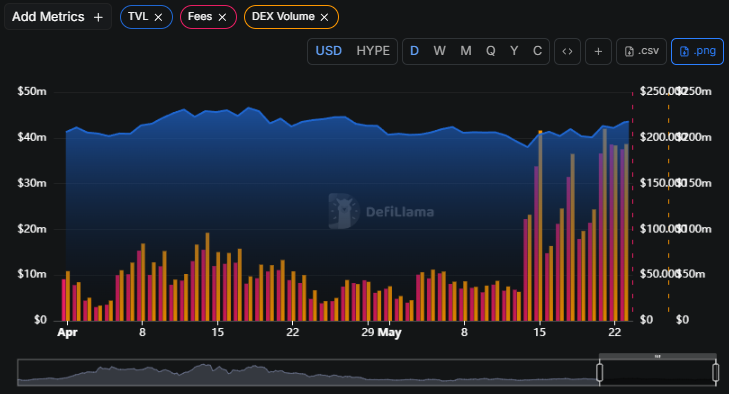Download chart data as .csv

click(x=642, y=51)
